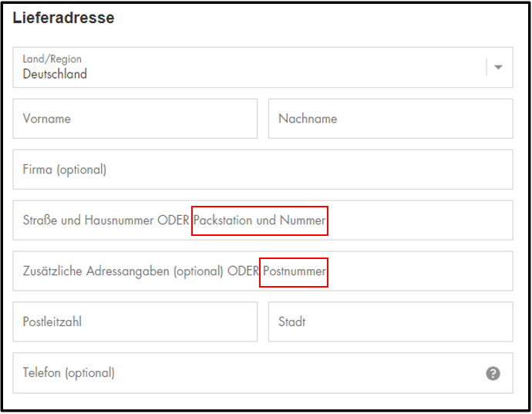Open the Land/Region combo box

click(x=263, y=68)
